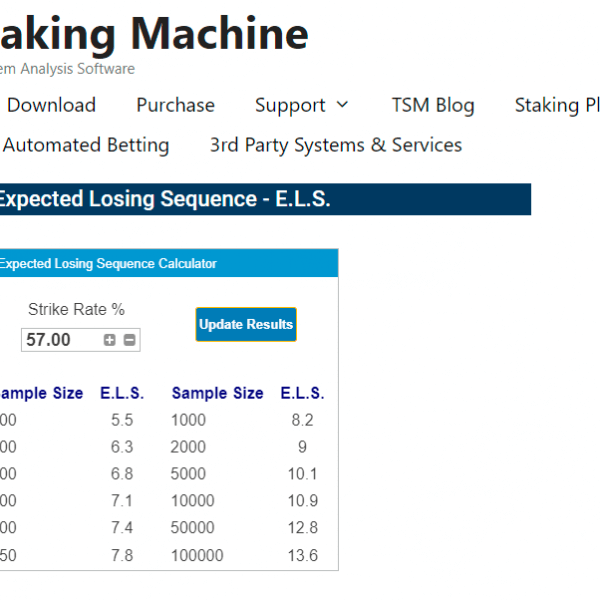
Task: Select sample size 1000 cell
Action: coord(188,420)
